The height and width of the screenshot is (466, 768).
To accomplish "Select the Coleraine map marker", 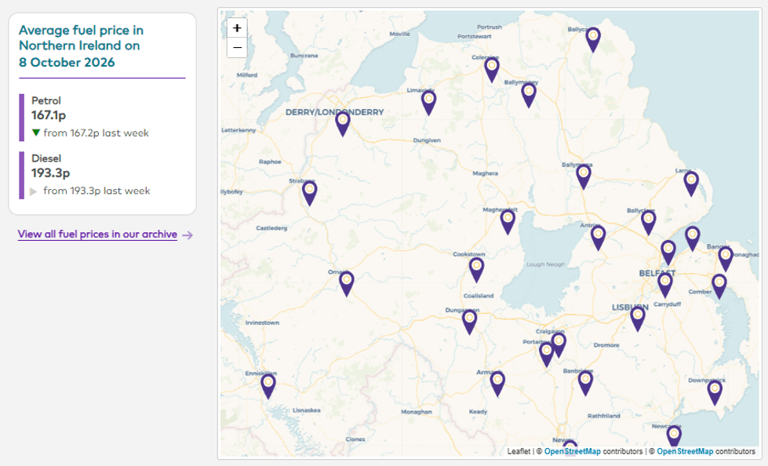I will [492, 70].
